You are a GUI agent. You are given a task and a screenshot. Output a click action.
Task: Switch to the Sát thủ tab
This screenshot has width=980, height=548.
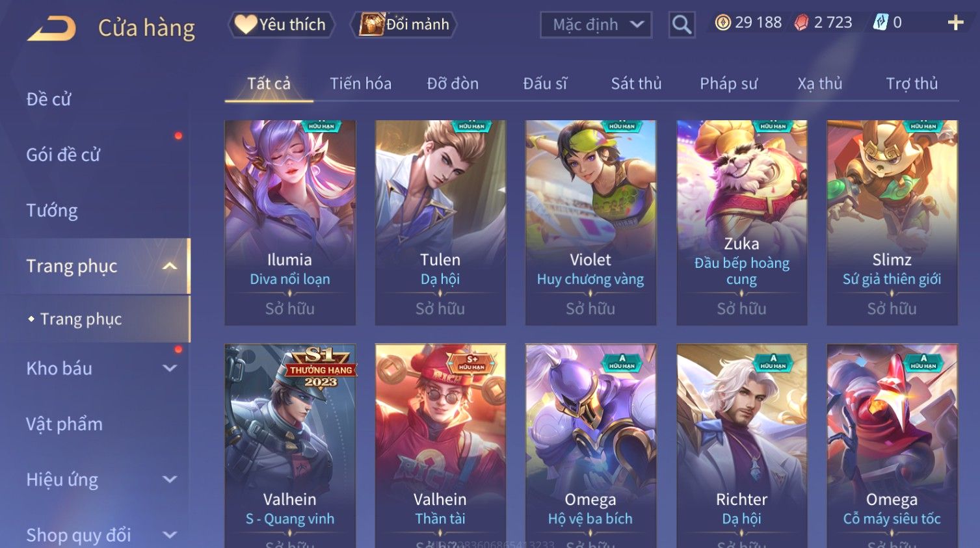[x=636, y=83]
